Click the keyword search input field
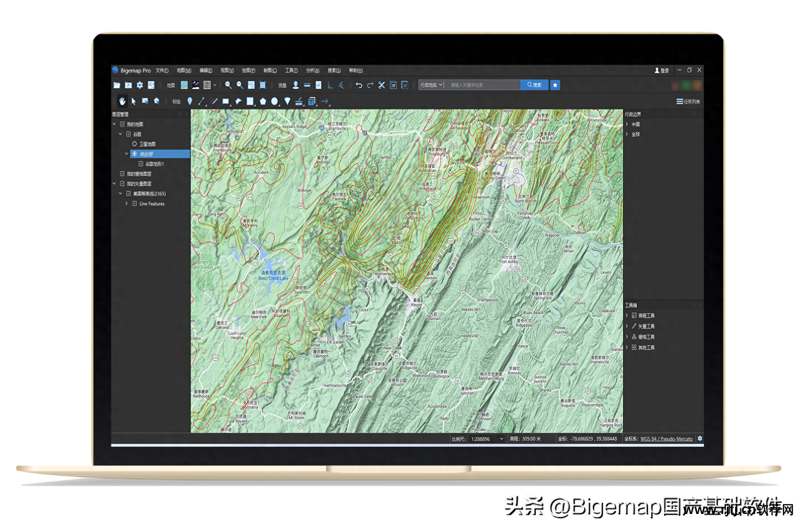The width and height of the screenshot is (798, 532). [482, 85]
